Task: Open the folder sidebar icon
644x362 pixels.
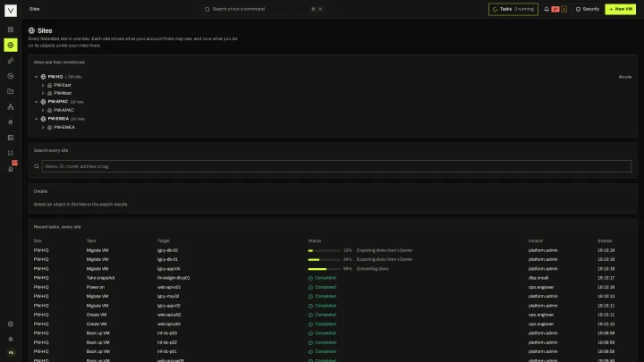Action: click(x=11, y=91)
